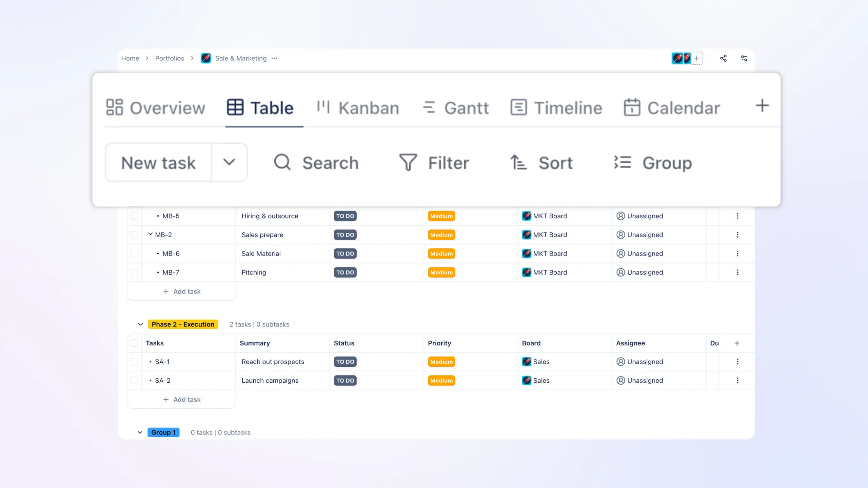Viewport: 868px width, 488px height.
Task: Tick the header checkbox above the task list
Action: (134, 343)
